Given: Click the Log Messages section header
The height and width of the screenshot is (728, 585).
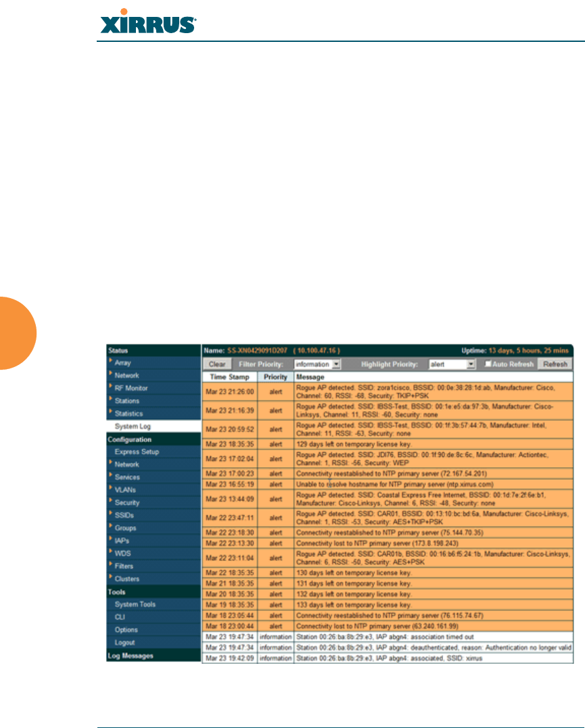Looking at the screenshot, I should coord(154,656).
